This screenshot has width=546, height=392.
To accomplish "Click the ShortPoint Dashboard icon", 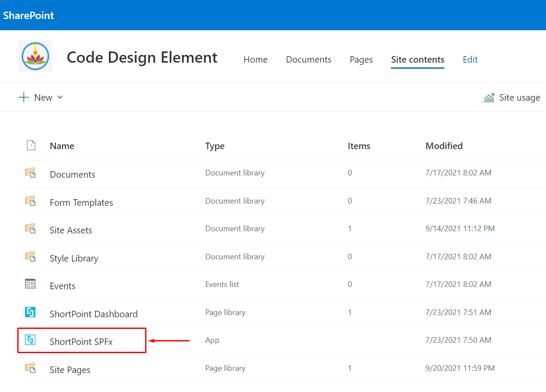I will [x=30, y=312].
